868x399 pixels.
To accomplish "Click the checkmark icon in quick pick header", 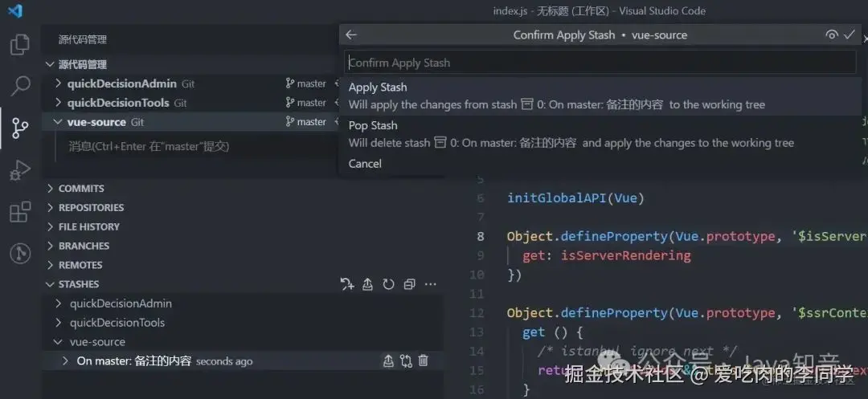I will click(850, 35).
